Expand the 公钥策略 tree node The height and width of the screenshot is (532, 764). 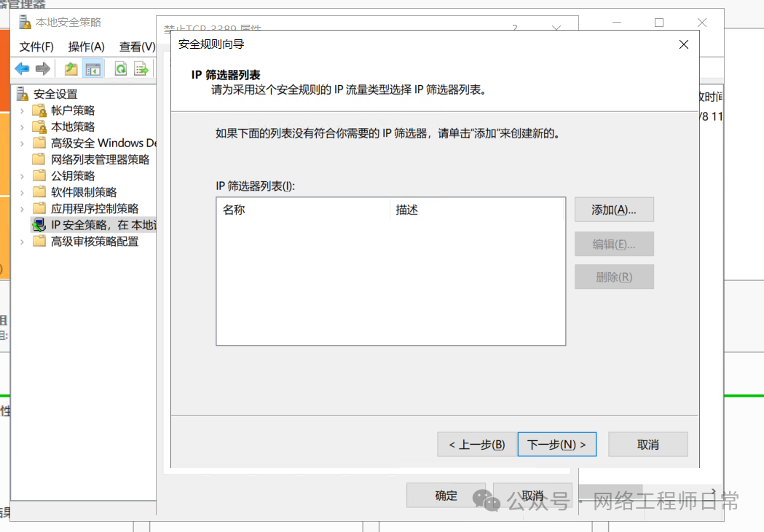click(22, 176)
